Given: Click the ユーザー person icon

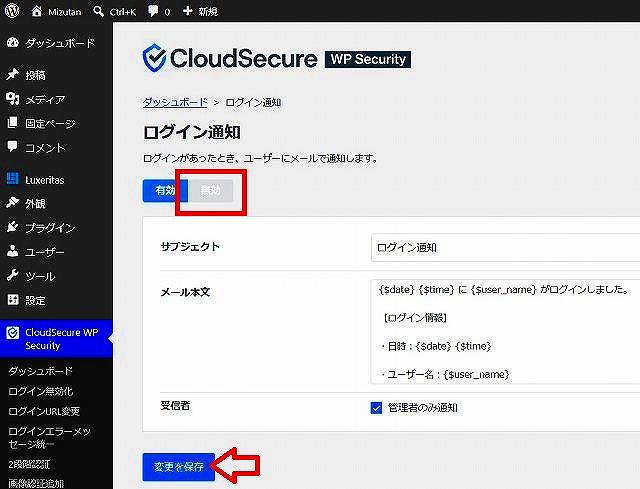Looking at the screenshot, I should coord(13,251).
